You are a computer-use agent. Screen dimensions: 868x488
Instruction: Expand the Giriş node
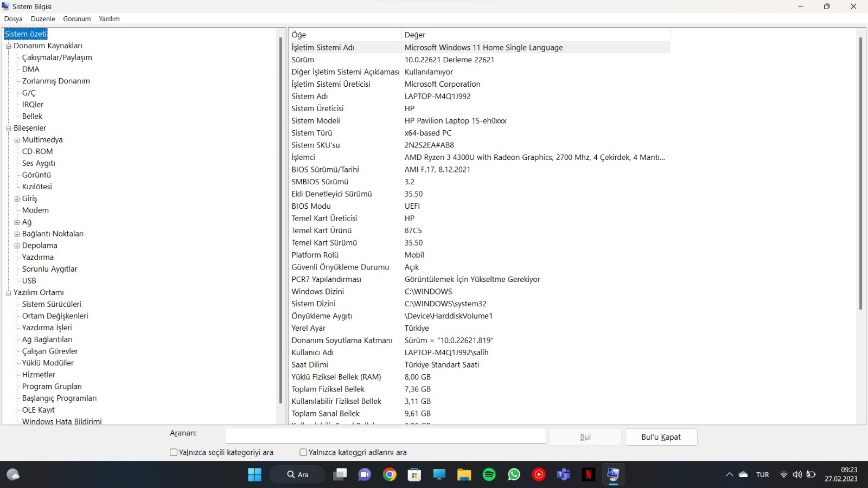17,199
